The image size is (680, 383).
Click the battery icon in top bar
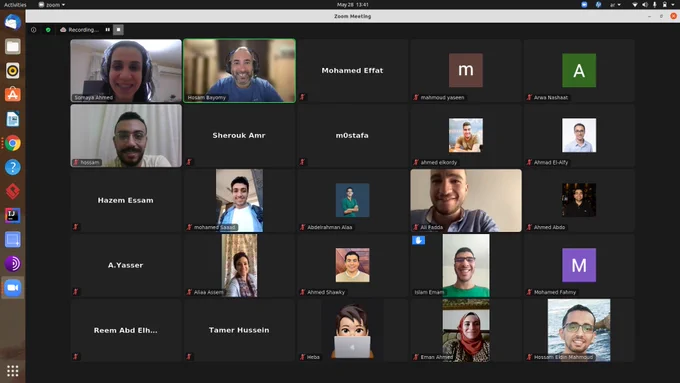665,4
